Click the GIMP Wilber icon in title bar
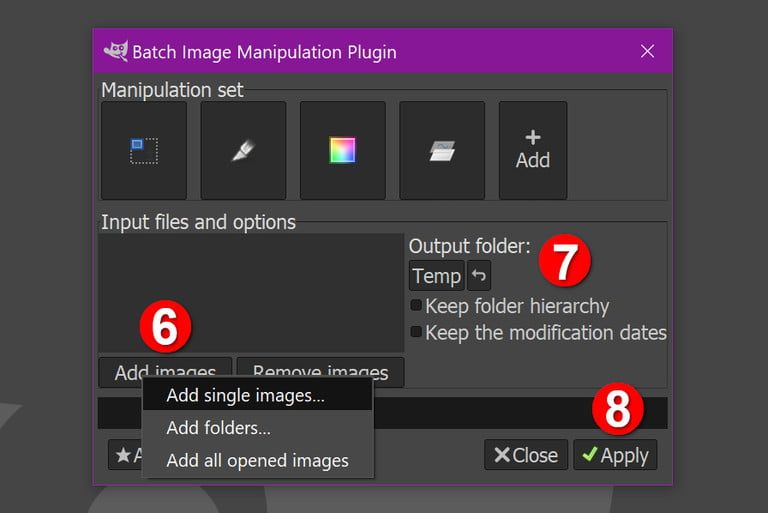The width and height of the screenshot is (768, 513). tap(116, 51)
